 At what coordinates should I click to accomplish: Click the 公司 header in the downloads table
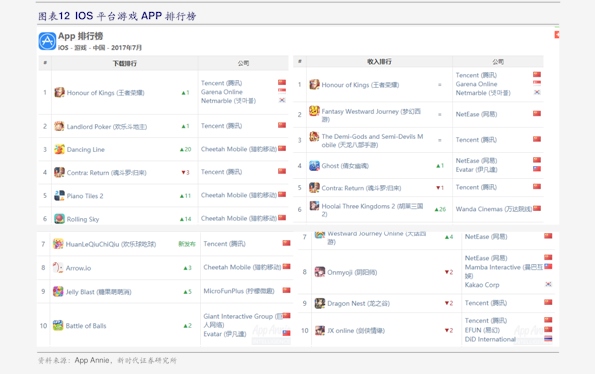(243, 63)
